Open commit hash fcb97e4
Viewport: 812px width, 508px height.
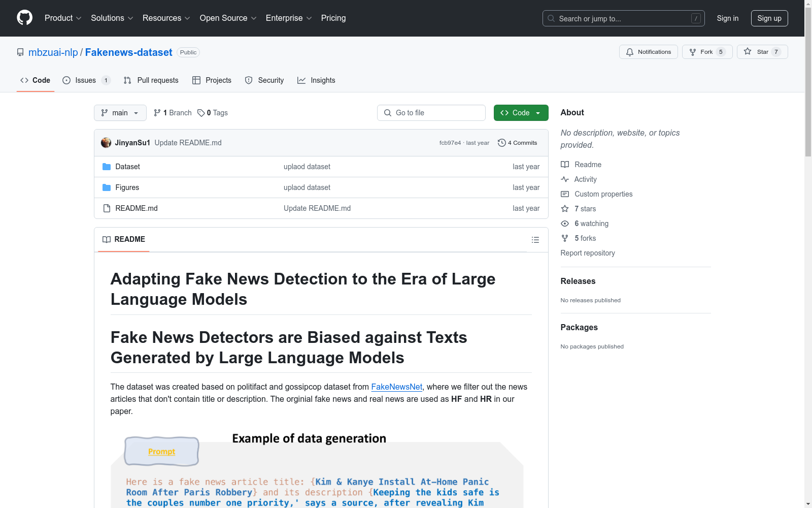point(450,143)
